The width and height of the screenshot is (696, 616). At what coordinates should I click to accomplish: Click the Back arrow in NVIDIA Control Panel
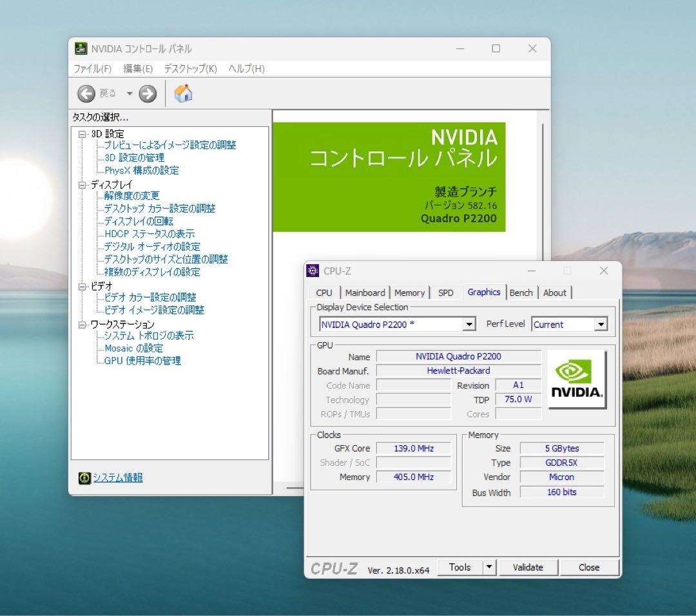[86, 93]
